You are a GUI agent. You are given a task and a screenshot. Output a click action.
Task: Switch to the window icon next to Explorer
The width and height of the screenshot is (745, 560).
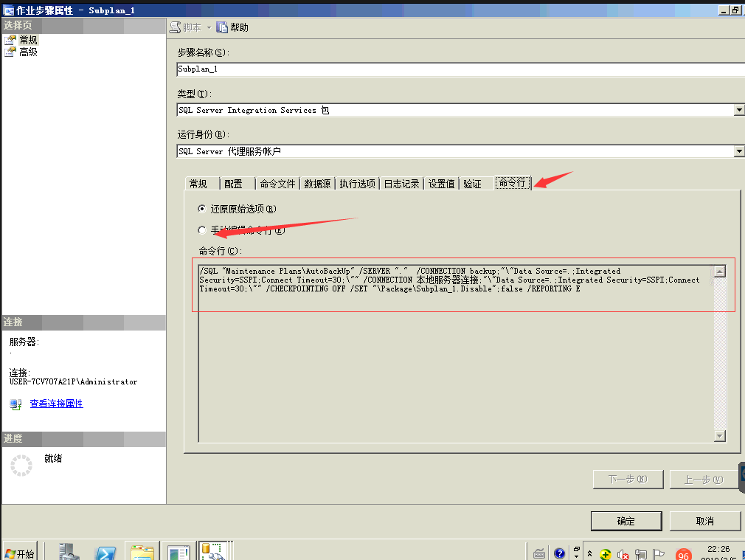coord(179,553)
